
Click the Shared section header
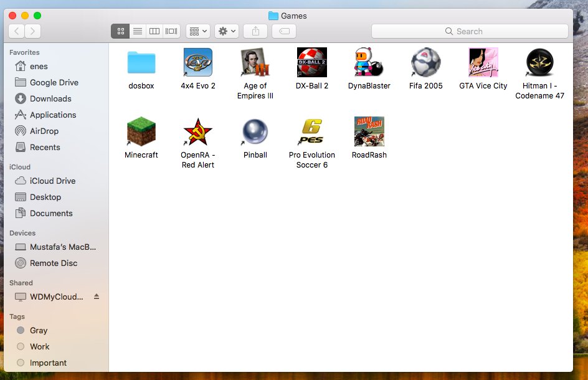tap(21, 283)
